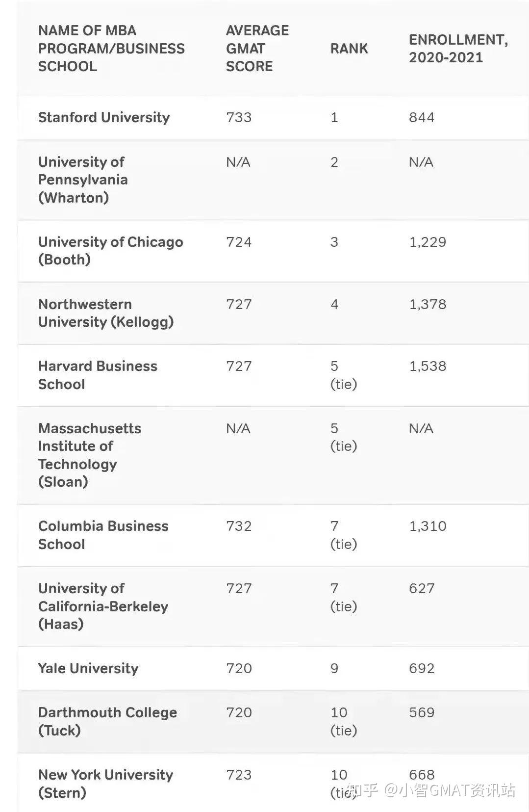Image resolution: width=529 pixels, height=812 pixels.
Task: Click Harvard's enrollment figure 1,538
Action: 428,366
